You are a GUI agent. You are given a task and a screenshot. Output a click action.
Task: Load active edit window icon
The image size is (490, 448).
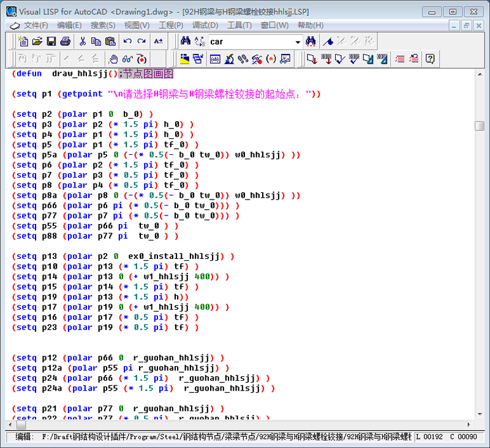click(312, 59)
